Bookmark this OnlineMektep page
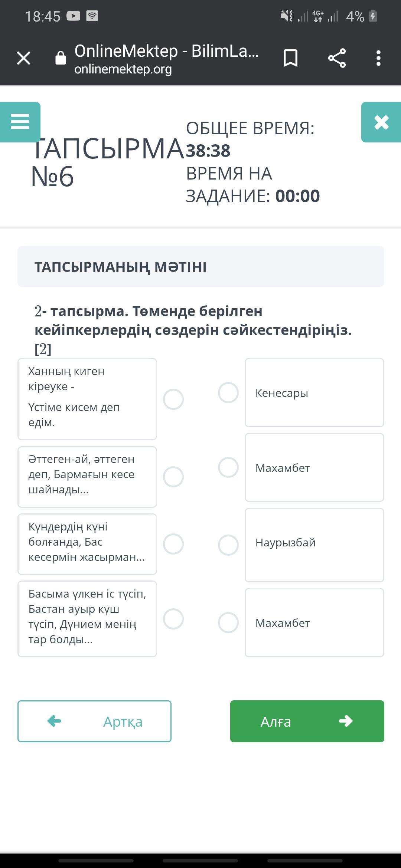Image resolution: width=401 pixels, height=868 pixels. tap(290, 58)
